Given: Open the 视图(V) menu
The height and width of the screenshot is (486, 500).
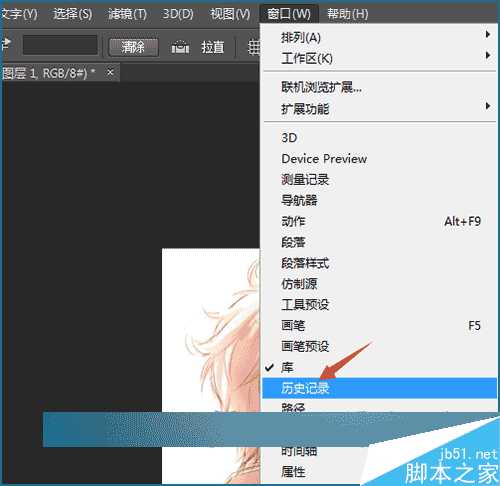Looking at the screenshot, I should click(x=230, y=14).
